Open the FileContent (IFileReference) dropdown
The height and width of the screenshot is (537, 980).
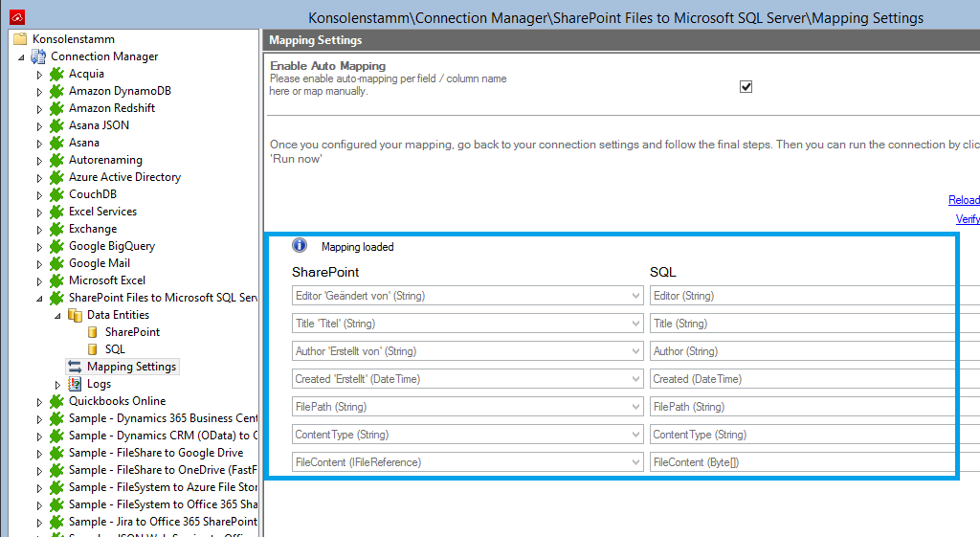click(x=636, y=463)
